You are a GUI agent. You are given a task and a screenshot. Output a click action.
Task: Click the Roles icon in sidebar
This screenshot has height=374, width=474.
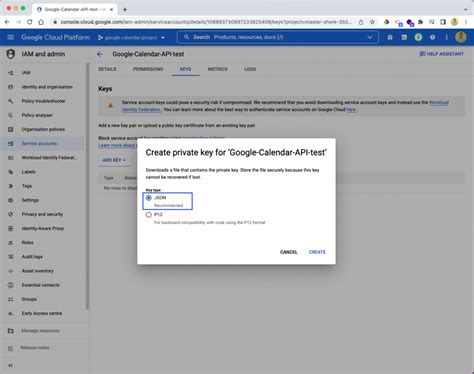[x=11, y=243]
